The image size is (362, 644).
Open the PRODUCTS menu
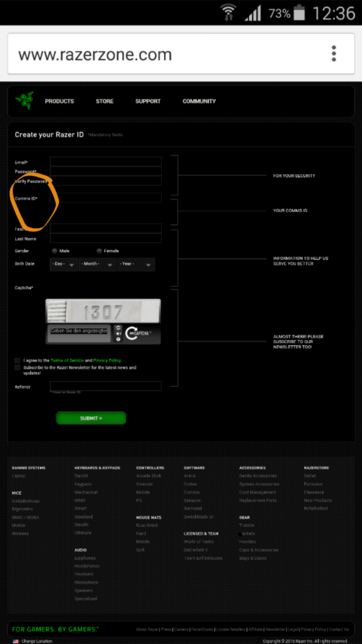pyautogui.click(x=59, y=101)
